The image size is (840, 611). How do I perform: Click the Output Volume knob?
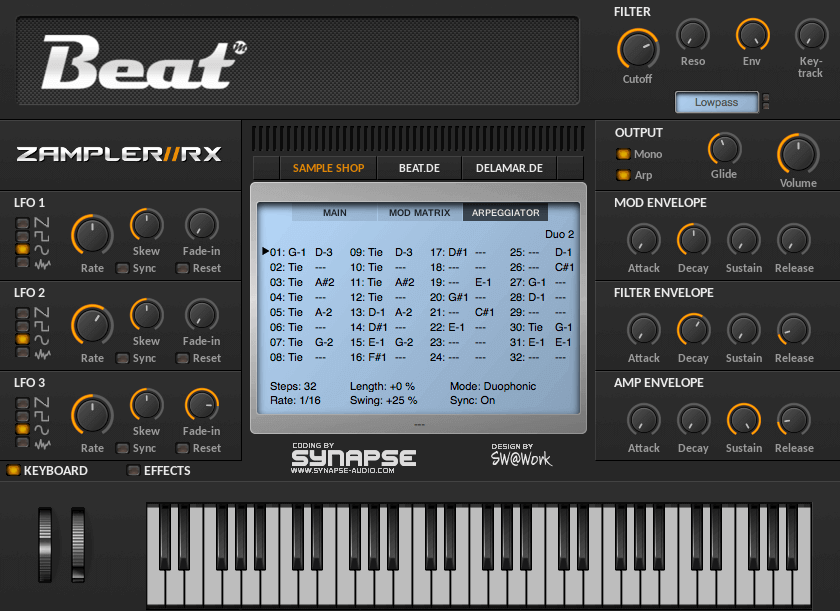pyautogui.click(x=798, y=154)
